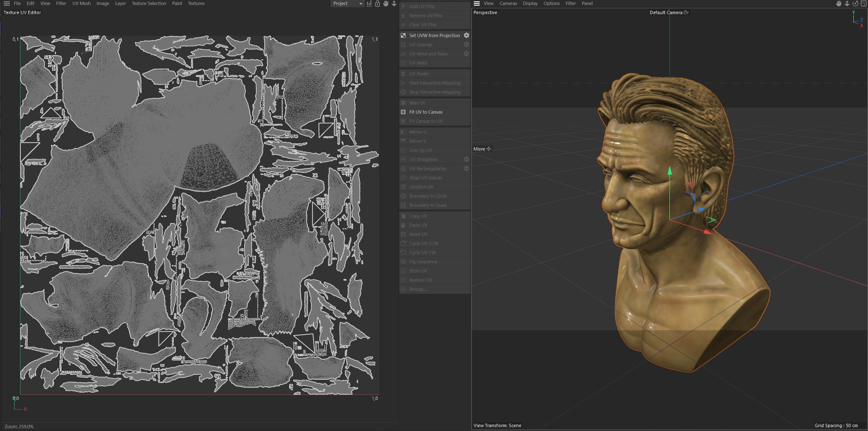This screenshot has height=431, width=868.
Task: Open the UV Mesh menu
Action: 81,3
